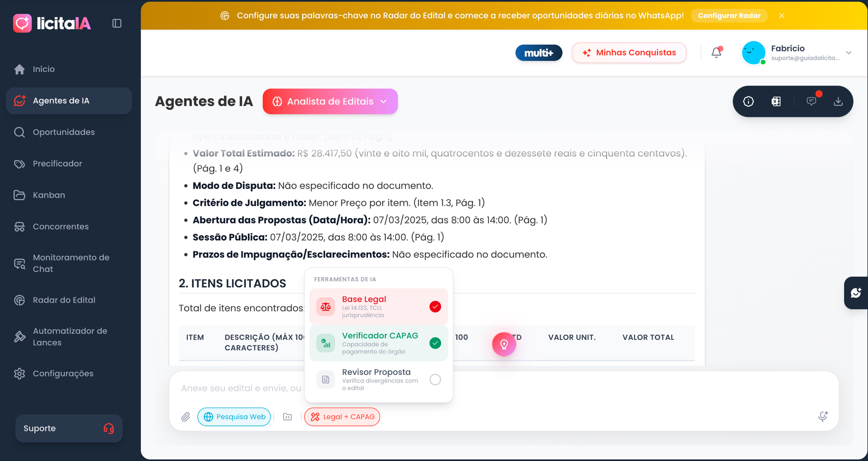This screenshot has width=868, height=461.
Task: Open Concorrentes section
Action: (x=69, y=227)
